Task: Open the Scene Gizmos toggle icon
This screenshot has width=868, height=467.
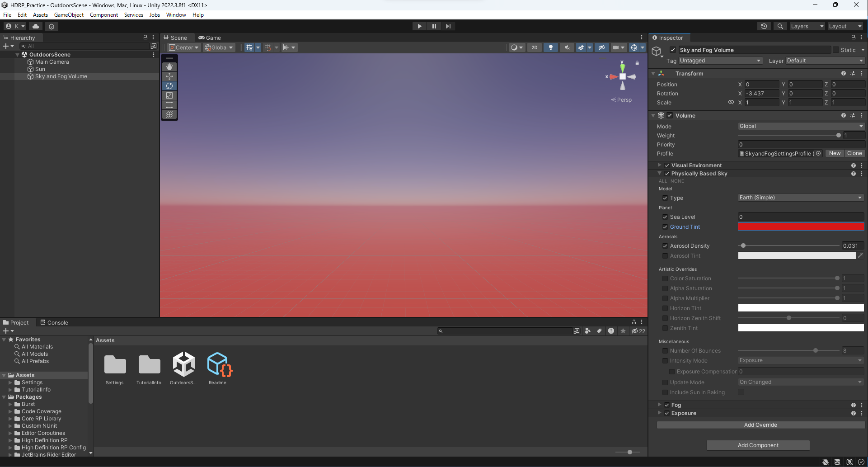Action: [x=634, y=47]
